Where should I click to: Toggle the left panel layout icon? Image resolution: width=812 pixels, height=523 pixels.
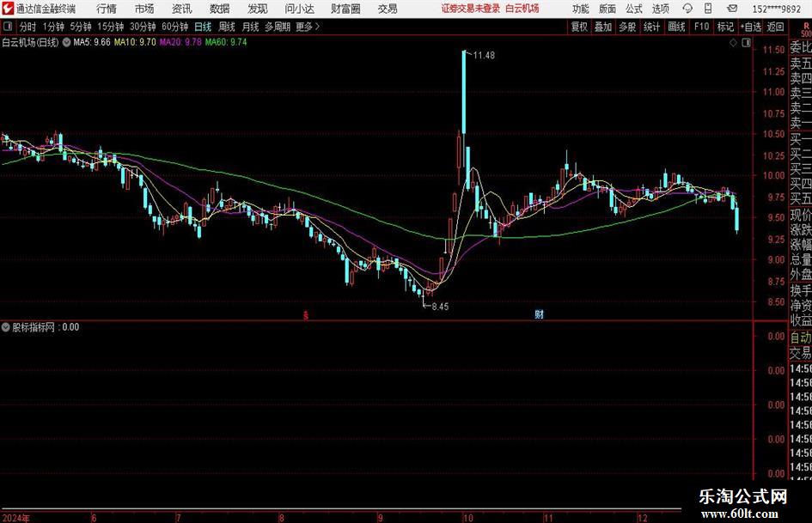coord(8,27)
